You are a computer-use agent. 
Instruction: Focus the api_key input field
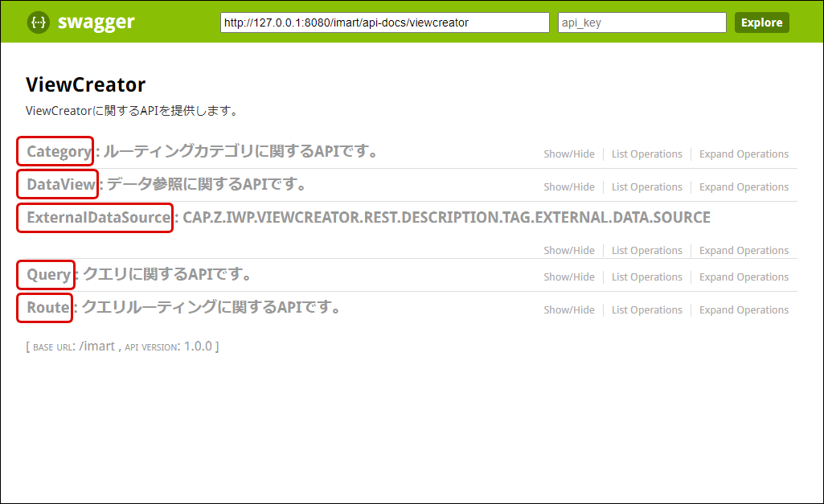[642, 23]
